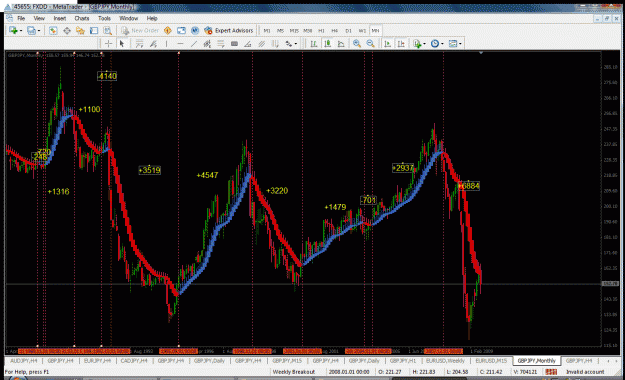
Task: Click the chart shift triangle marker
Action: coord(481,53)
